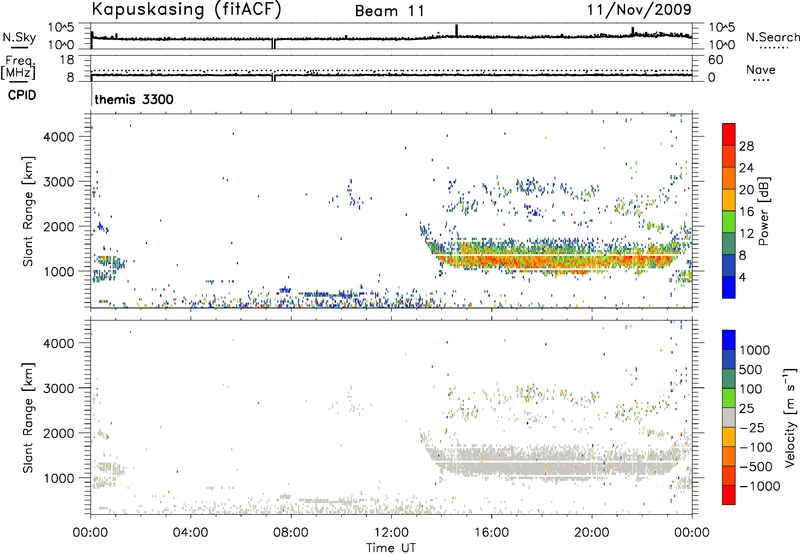The image size is (800, 554).
Task: Click the '1000' velocity colorbar label
Action: [754, 350]
